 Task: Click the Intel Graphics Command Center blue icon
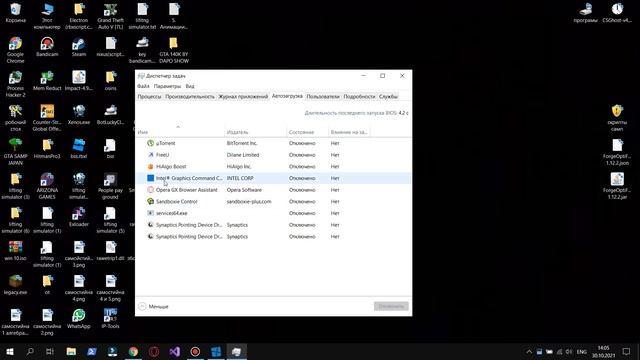[x=151, y=178]
